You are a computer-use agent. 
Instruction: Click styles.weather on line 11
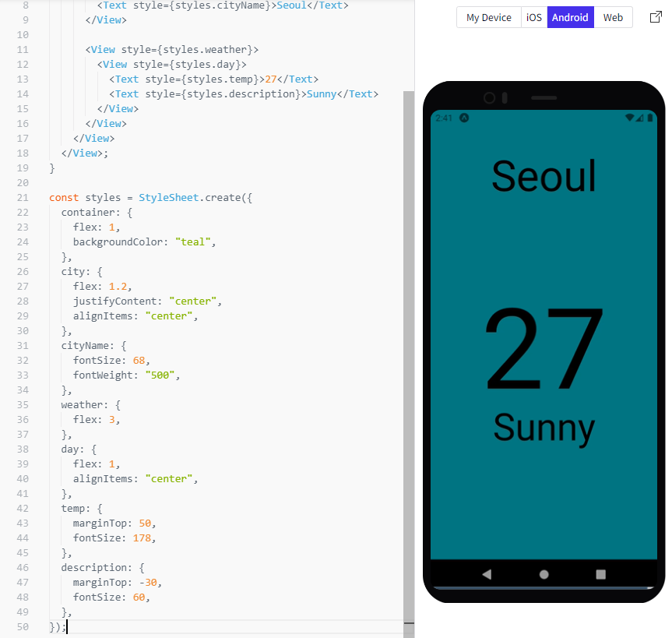point(205,50)
